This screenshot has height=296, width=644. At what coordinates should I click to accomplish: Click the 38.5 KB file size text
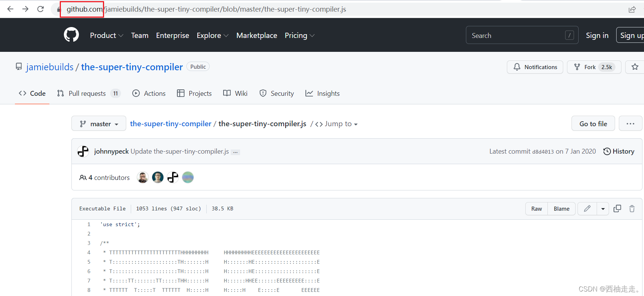pos(222,208)
